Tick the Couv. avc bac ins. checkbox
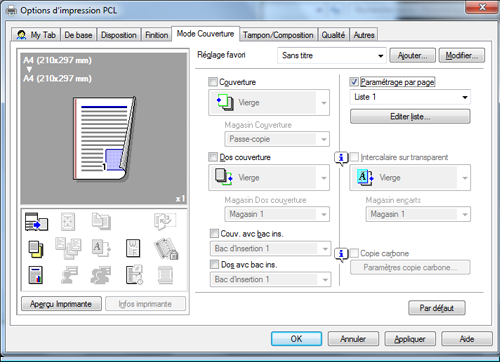This screenshot has width=500, height=362. 214,233
